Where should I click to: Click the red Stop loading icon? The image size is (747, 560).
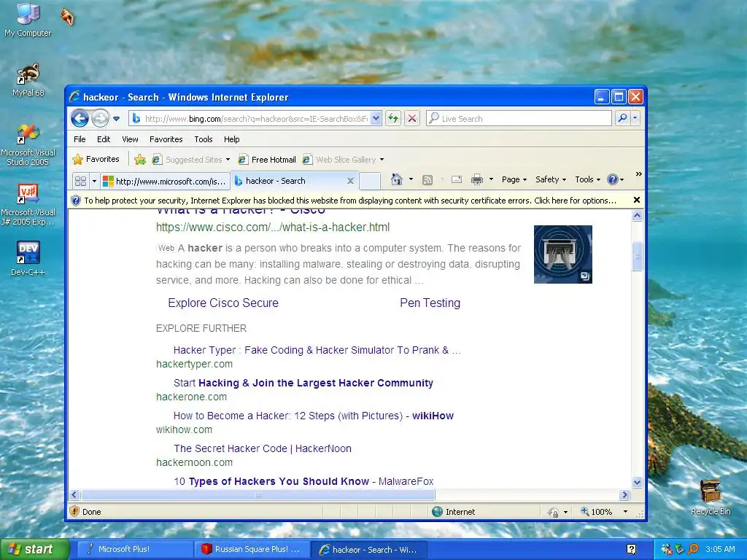pos(412,119)
